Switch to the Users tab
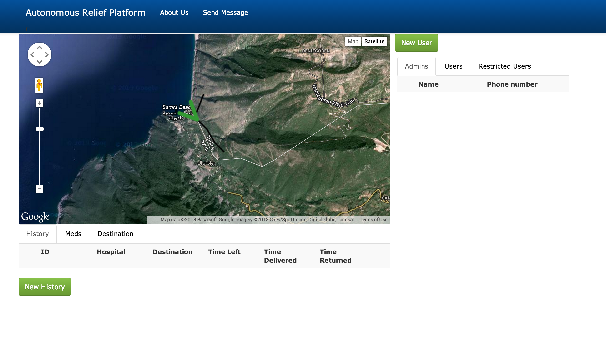Image resolution: width=606 pixels, height=364 pixels. [453, 66]
